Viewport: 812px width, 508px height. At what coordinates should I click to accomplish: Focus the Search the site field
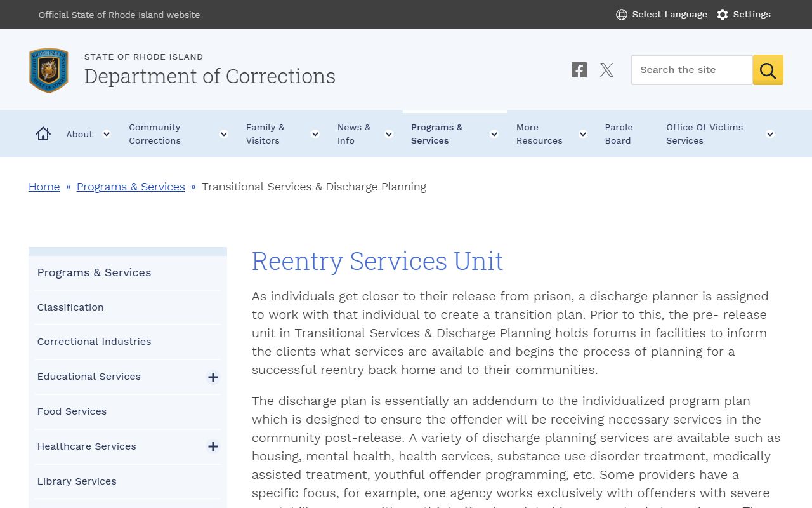click(692, 70)
